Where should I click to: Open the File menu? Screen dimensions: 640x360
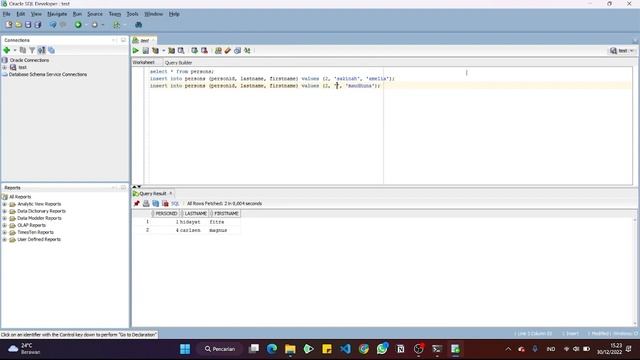click(x=7, y=14)
